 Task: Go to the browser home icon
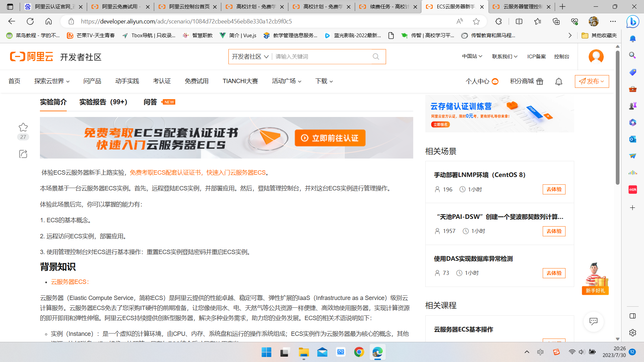click(49, 21)
